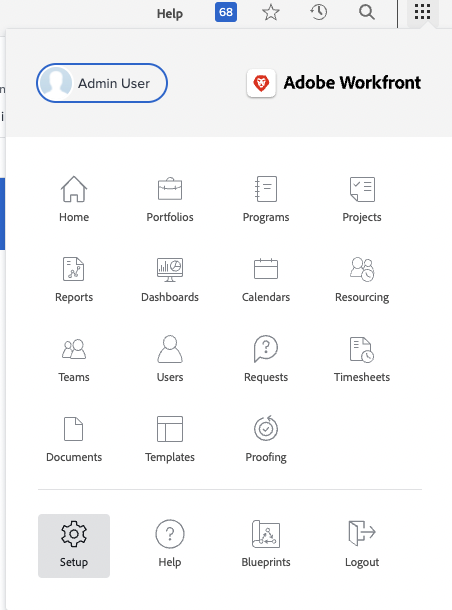This screenshot has width=452, height=610.
Task: Open the Admin User profile button
Action: tap(102, 83)
